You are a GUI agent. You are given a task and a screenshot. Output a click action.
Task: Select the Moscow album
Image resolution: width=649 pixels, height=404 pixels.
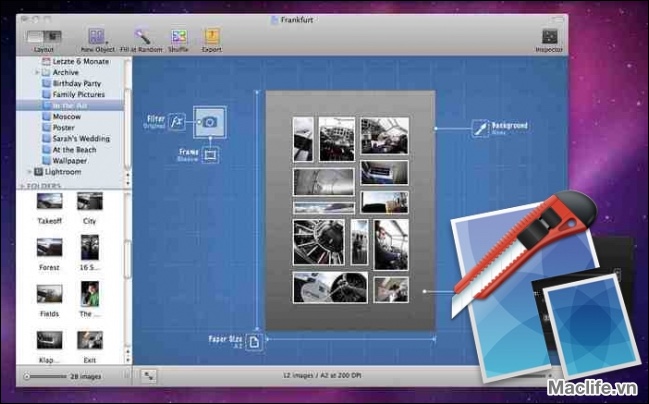tap(68, 116)
